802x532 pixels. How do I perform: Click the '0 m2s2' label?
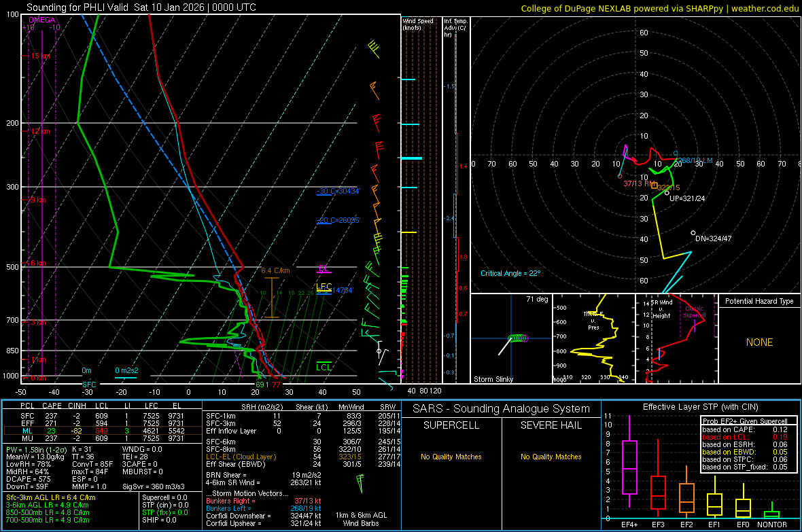pos(126,370)
